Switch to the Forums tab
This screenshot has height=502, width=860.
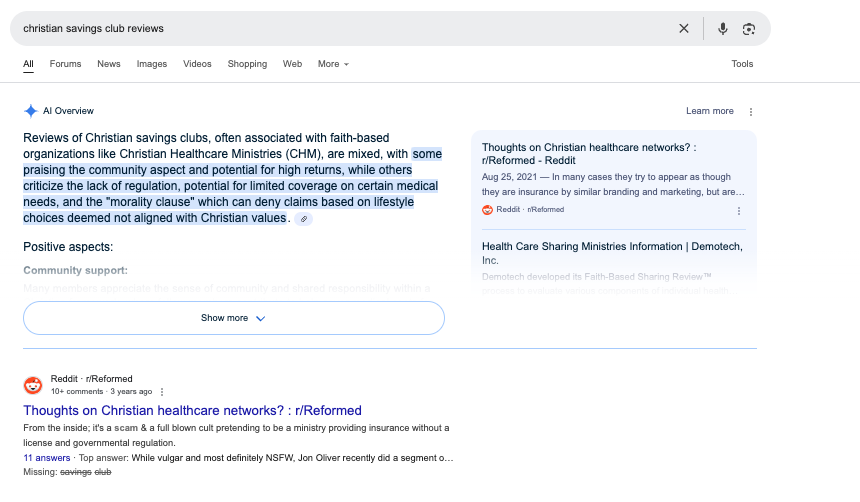pyautogui.click(x=65, y=64)
